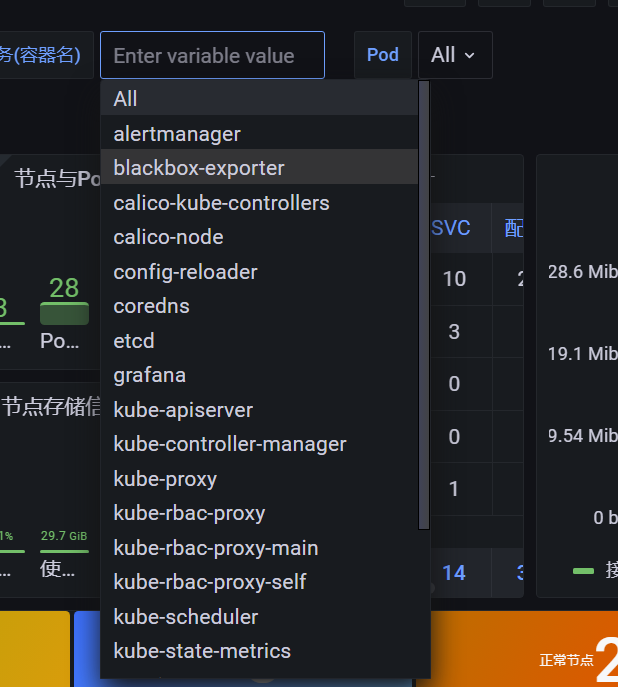Pick etcd in the variable list

259,340
